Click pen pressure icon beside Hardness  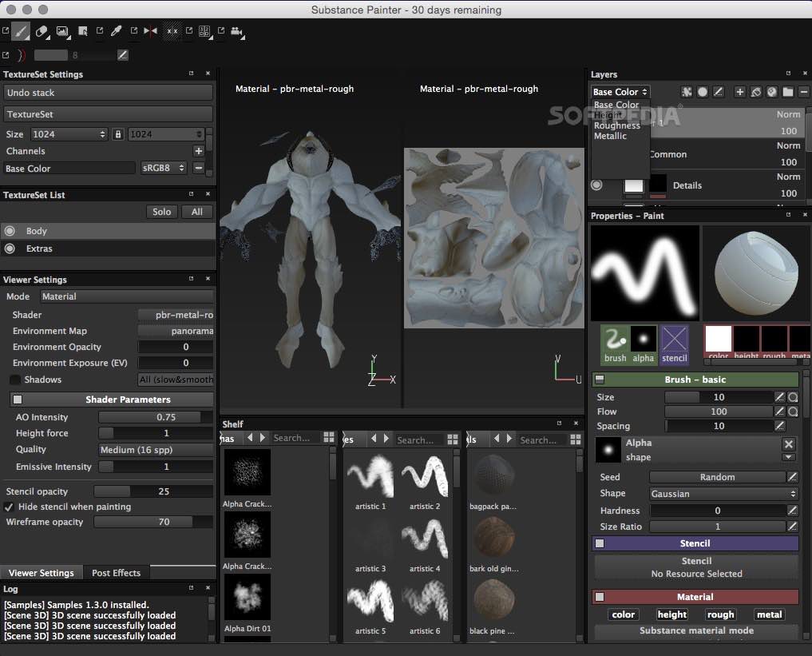click(x=792, y=511)
